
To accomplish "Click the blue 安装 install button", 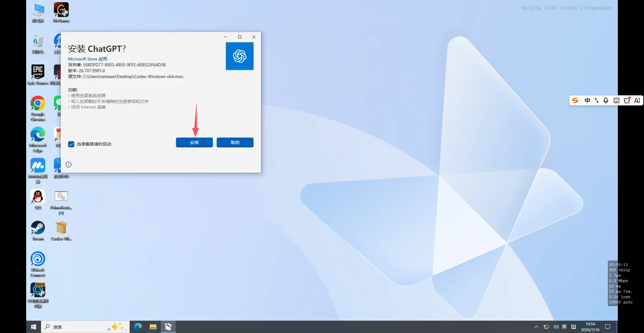I will pyautogui.click(x=194, y=143).
